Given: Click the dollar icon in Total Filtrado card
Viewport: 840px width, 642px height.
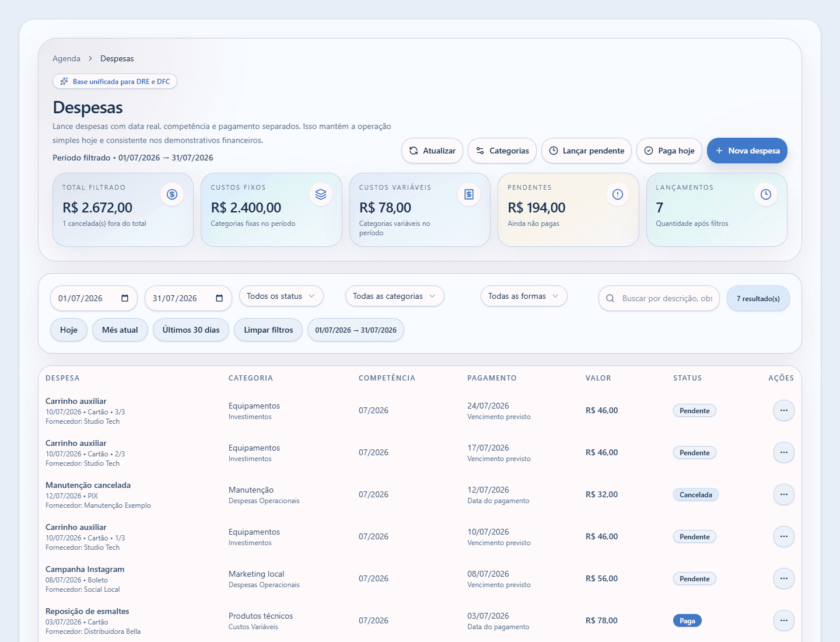Looking at the screenshot, I should (172, 194).
